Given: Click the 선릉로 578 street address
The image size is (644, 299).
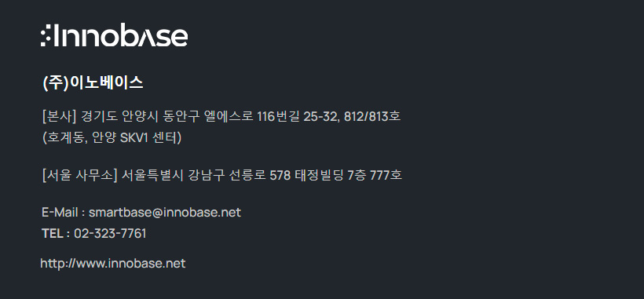Looking at the screenshot, I should (x=258, y=175).
